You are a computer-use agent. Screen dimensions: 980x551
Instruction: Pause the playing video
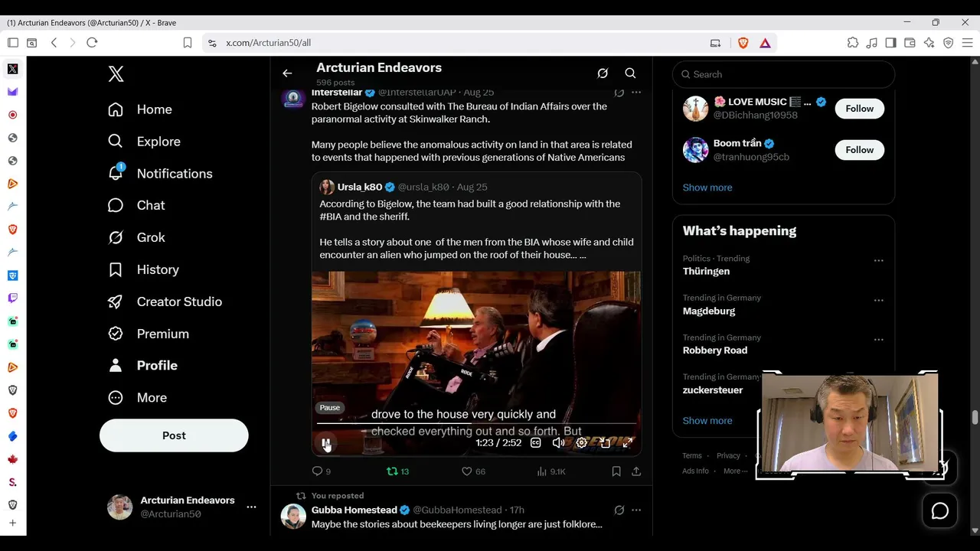click(326, 442)
